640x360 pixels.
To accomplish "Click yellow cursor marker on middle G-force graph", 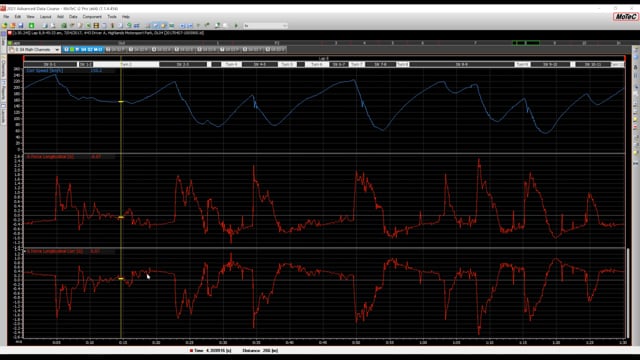I will click(x=121, y=218).
